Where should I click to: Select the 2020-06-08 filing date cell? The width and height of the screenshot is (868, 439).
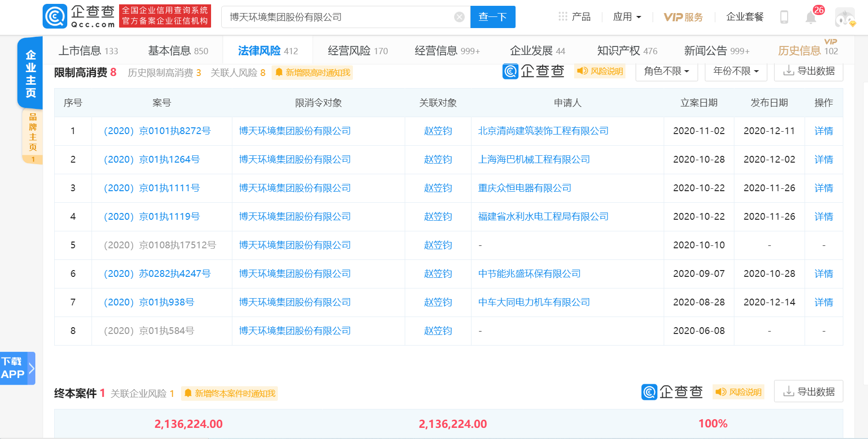(699, 331)
